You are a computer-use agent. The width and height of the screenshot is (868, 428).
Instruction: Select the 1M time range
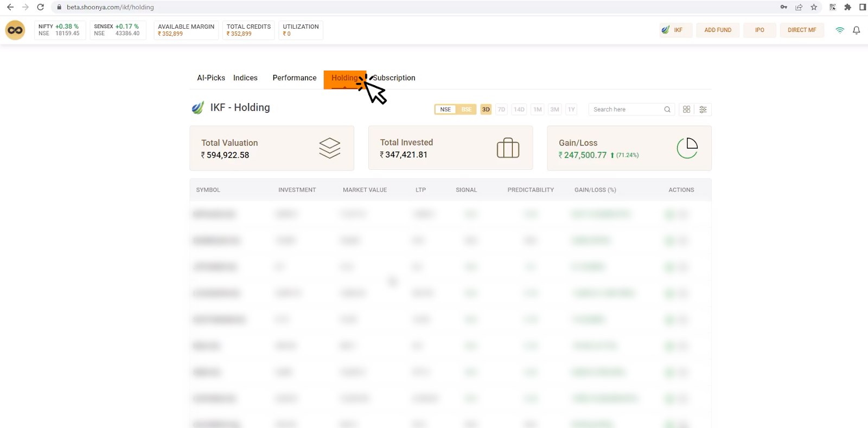pyautogui.click(x=538, y=110)
